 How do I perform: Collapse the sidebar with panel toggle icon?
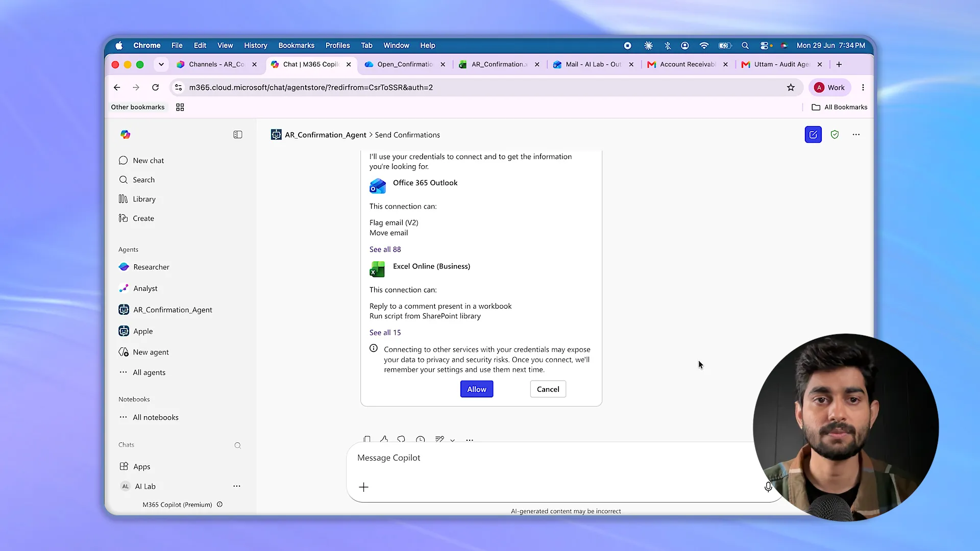click(238, 135)
